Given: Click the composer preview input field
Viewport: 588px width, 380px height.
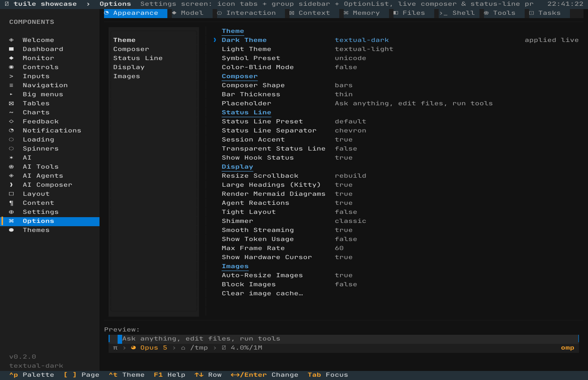Looking at the screenshot, I should 344,338.
